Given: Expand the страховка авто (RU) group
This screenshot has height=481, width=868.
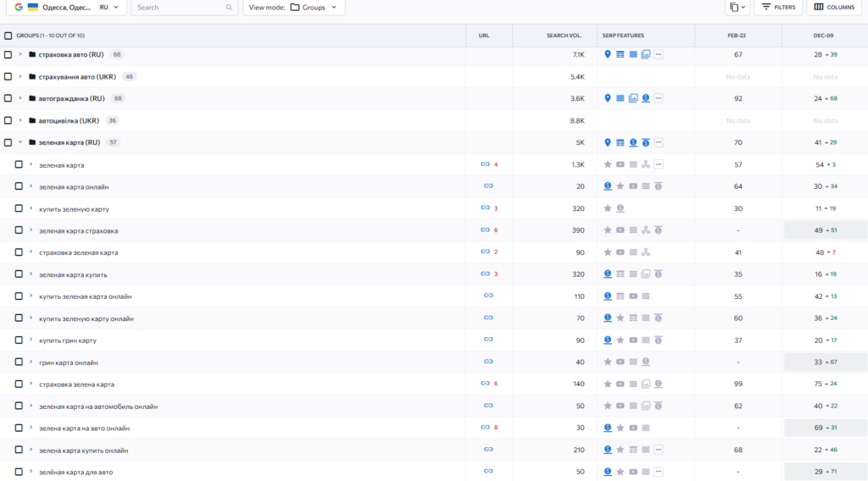Looking at the screenshot, I should tap(20, 54).
